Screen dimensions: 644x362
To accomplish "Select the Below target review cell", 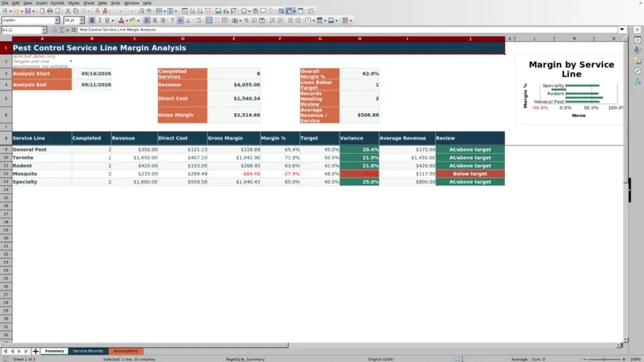I will point(470,173).
